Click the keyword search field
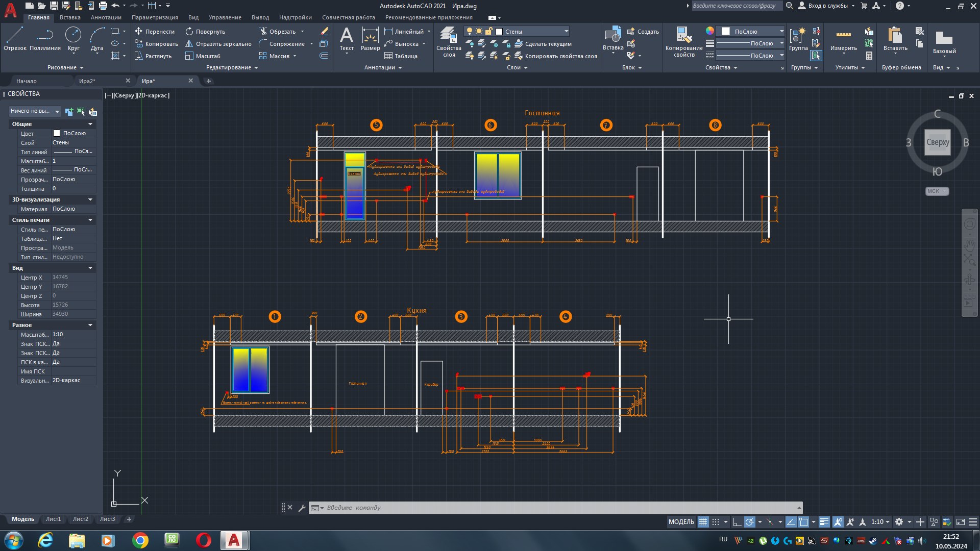The height and width of the screenshot is (551, 980). 737,6
